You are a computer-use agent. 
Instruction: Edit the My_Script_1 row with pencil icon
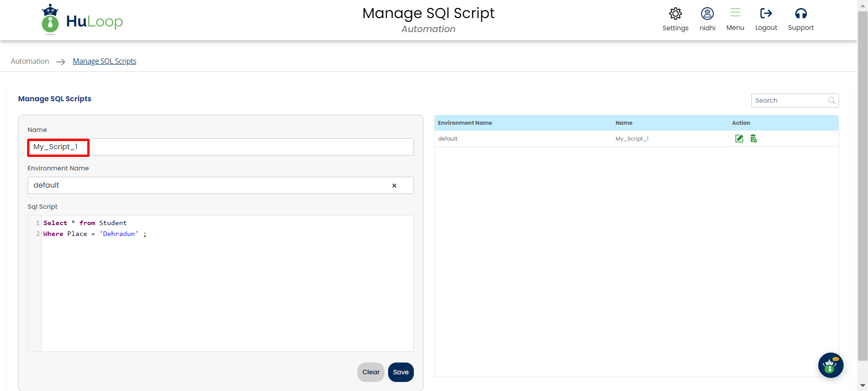click(739, 139)
